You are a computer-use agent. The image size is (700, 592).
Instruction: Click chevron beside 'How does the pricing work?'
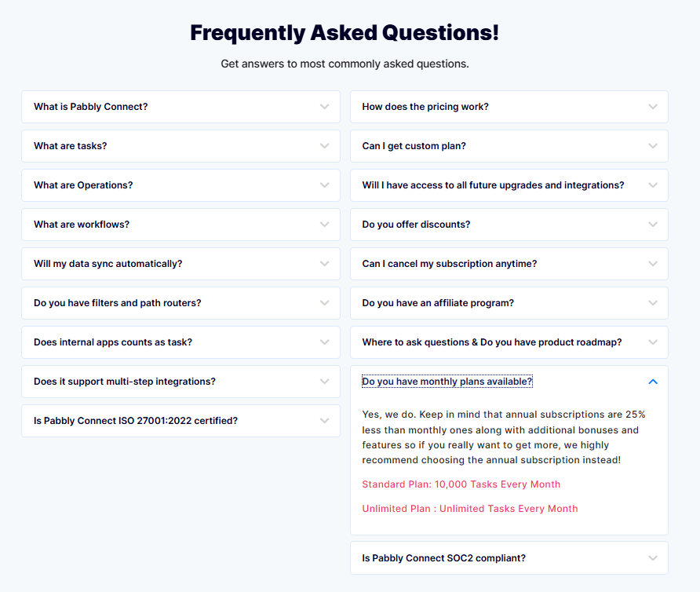pos(653,107)
